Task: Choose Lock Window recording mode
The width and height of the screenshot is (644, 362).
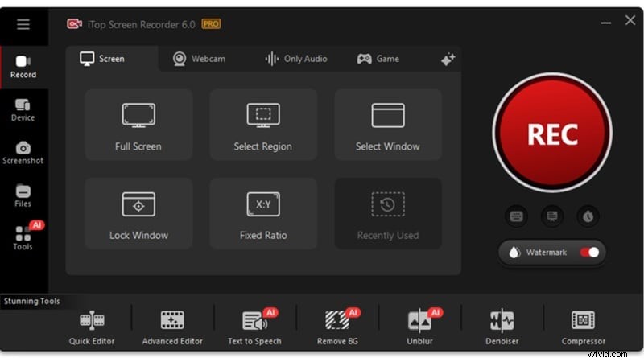Action: [138, 213]
